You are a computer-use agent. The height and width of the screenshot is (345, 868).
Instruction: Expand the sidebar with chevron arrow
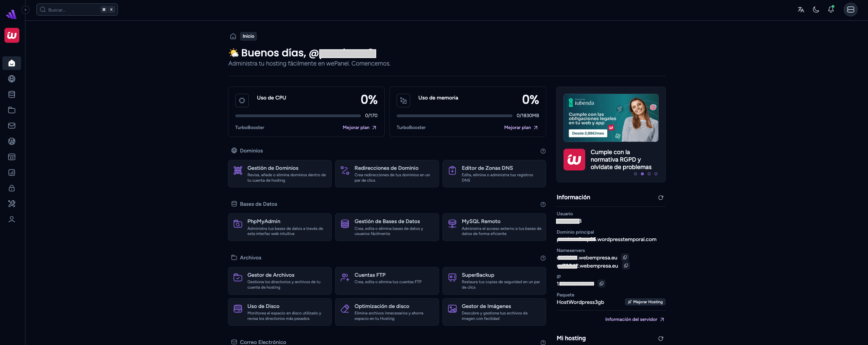(25, 10)
